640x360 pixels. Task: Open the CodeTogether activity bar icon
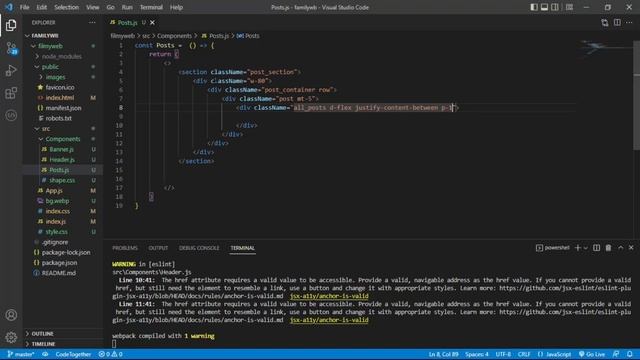[11, 116]
